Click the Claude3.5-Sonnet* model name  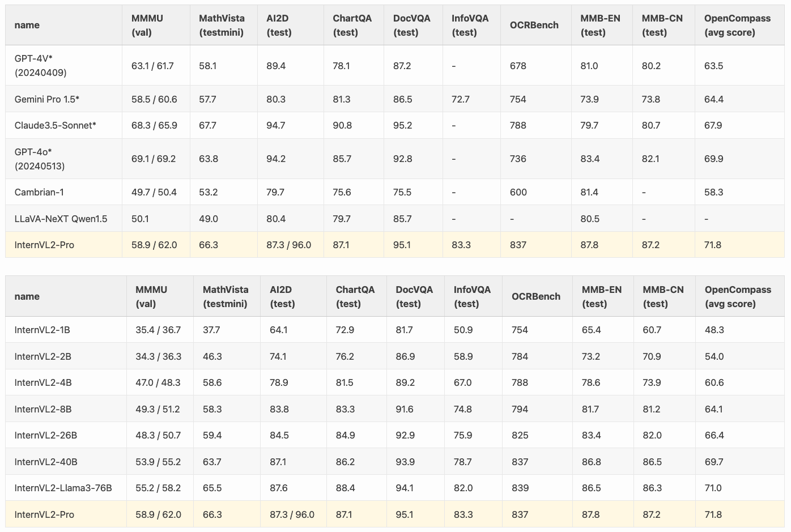pos(55,125)
